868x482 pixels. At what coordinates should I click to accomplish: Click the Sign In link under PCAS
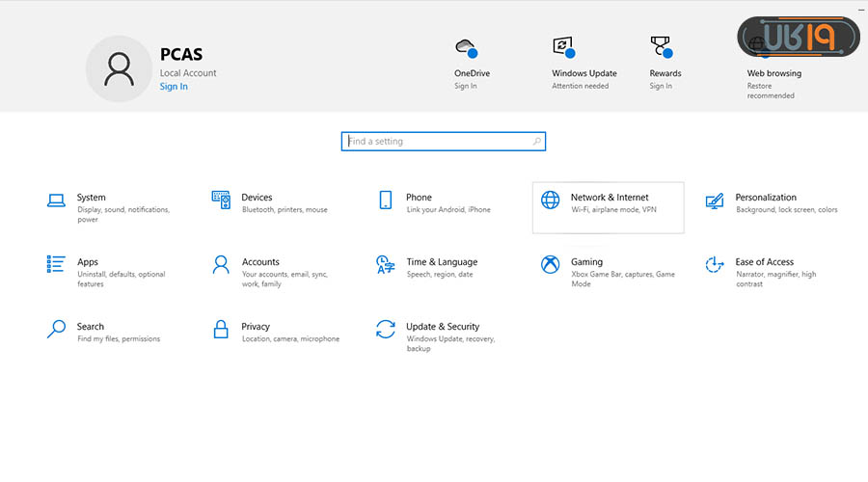[174, 87]
